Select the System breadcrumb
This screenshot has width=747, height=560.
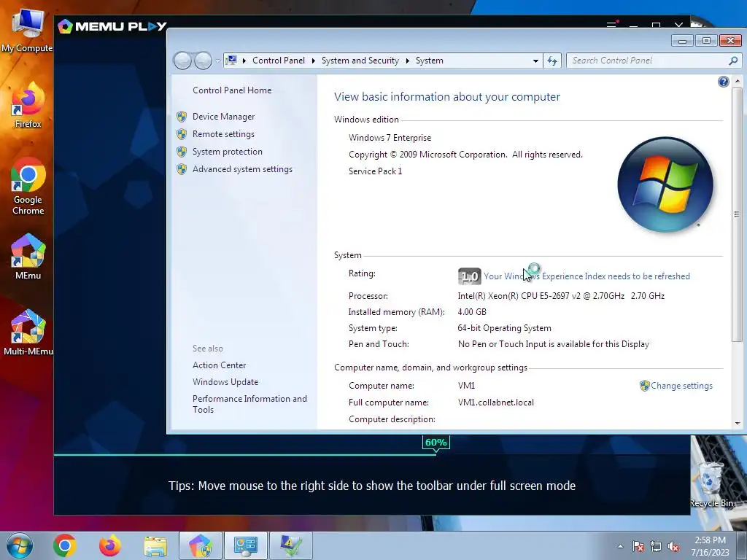tap(429, 61)
